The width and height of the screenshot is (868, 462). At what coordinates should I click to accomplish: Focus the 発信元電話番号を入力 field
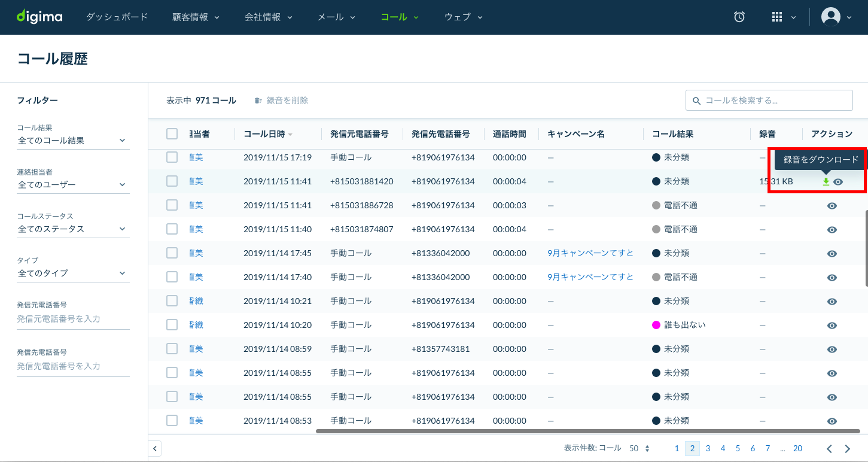[73, 319]
